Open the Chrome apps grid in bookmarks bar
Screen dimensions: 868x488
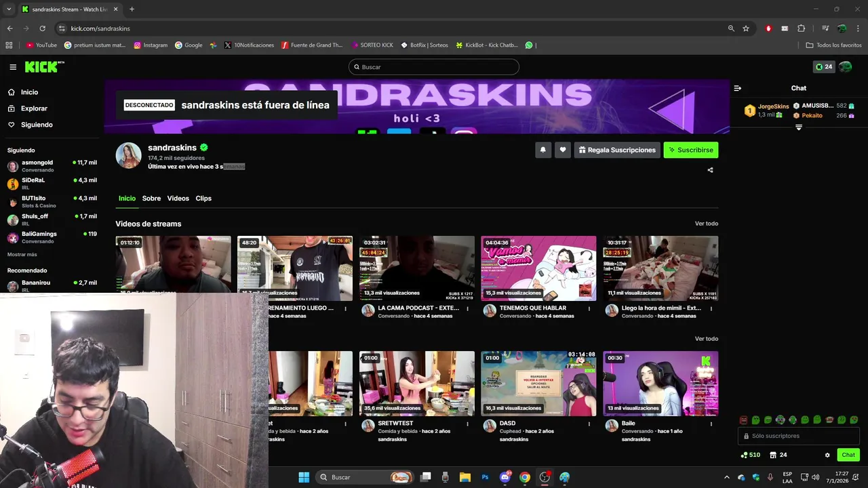point(9,45)
